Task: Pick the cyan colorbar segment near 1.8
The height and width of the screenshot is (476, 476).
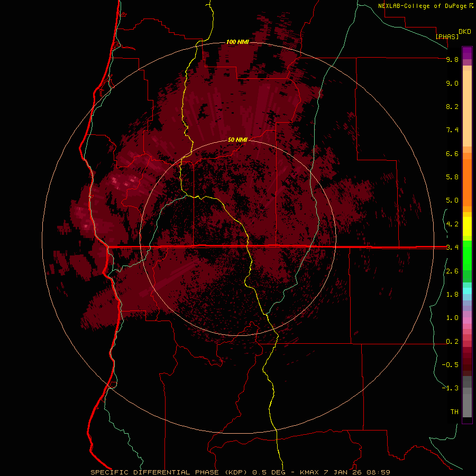Action: [467, 291]
